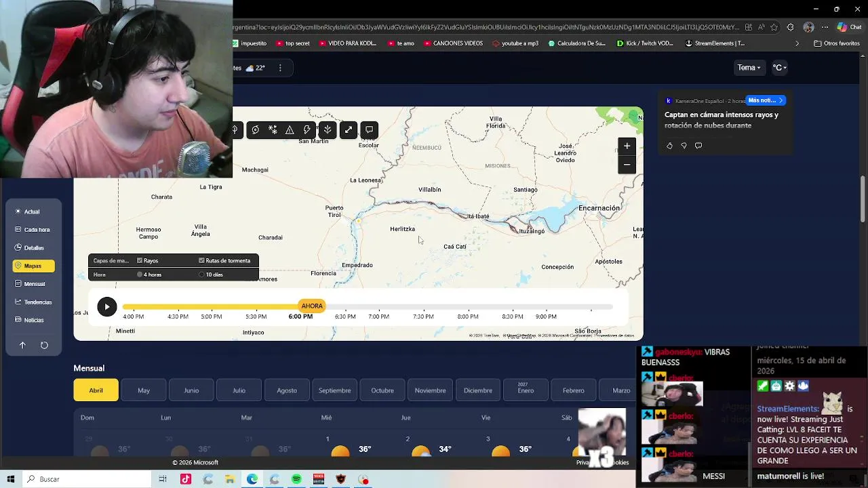This screenshot has height=488, width=868.
Task: Toggle the Rutas de tormenta checkbox
Action: 201,260
